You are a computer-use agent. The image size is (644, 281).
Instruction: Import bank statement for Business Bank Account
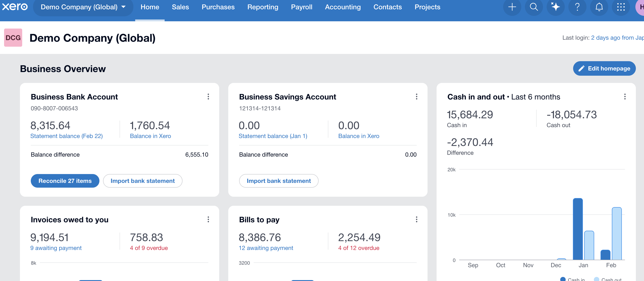tap(142, 181)
